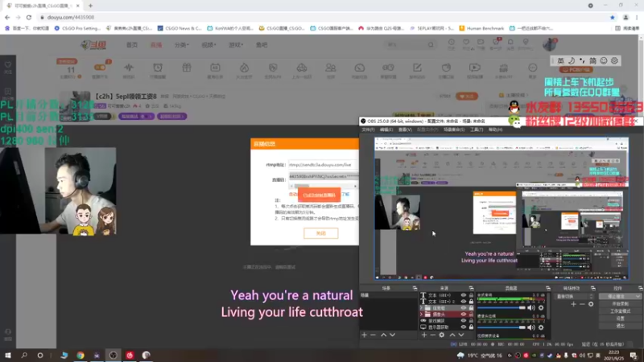
Task: Toggle lock on the first text source
Action: pyautogui.click(x=471, y=295)
